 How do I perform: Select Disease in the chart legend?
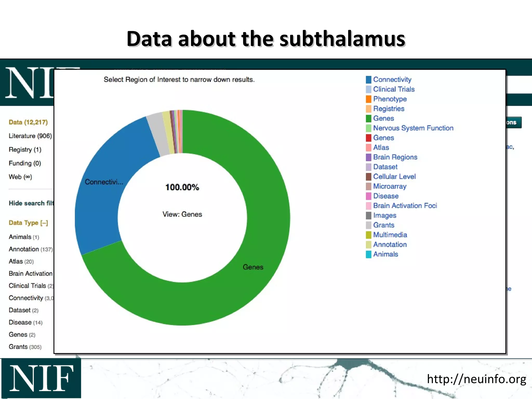click(386, 196)
